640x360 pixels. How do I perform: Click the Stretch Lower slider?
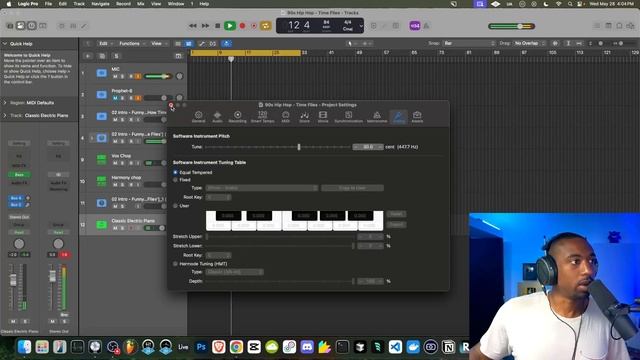click(280, 246)
